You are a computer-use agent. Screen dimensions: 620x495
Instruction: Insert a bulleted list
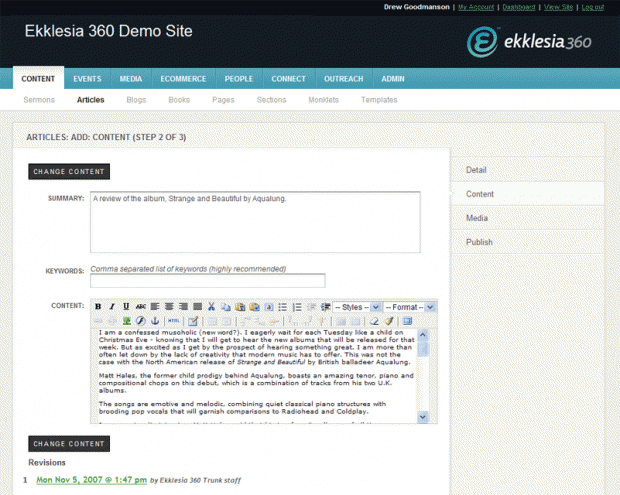click(283, 307)
